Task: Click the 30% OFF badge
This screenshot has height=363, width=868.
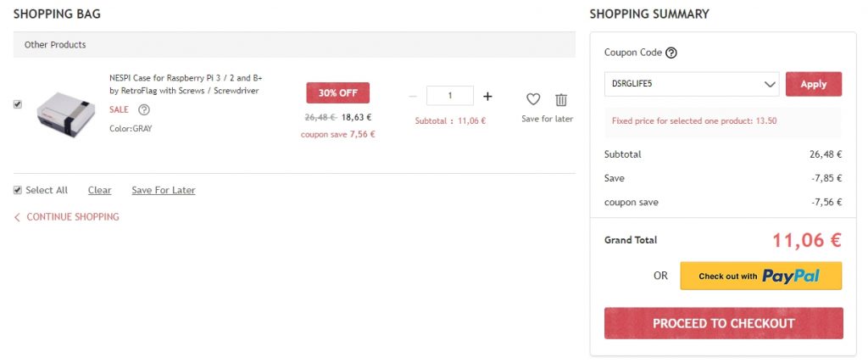Action: point(337,92)
